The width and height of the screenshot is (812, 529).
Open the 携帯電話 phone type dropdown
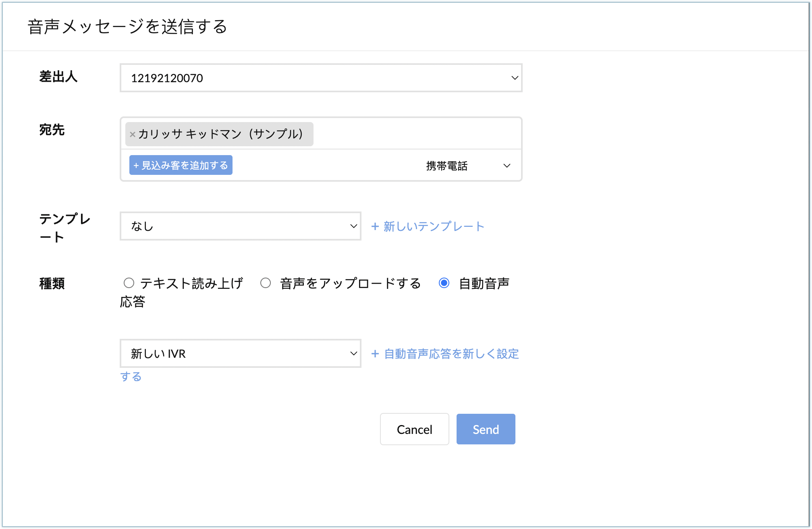point(447,166)
